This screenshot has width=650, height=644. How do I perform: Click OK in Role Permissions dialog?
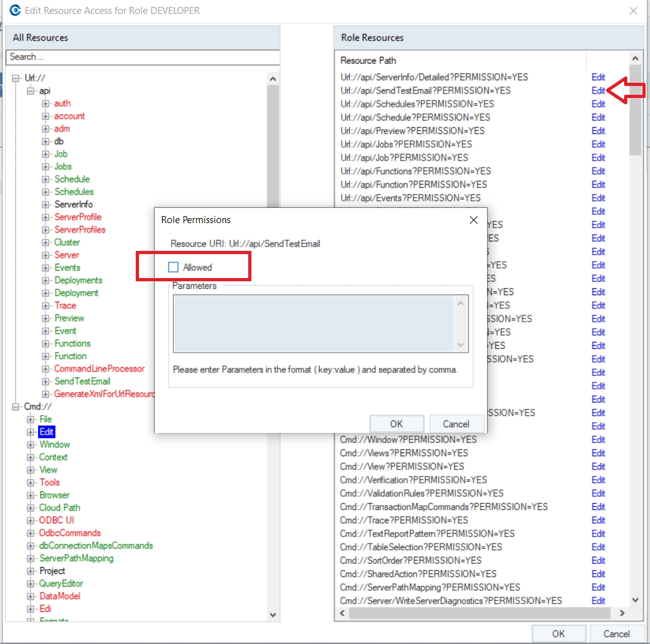tap(396, 423)
